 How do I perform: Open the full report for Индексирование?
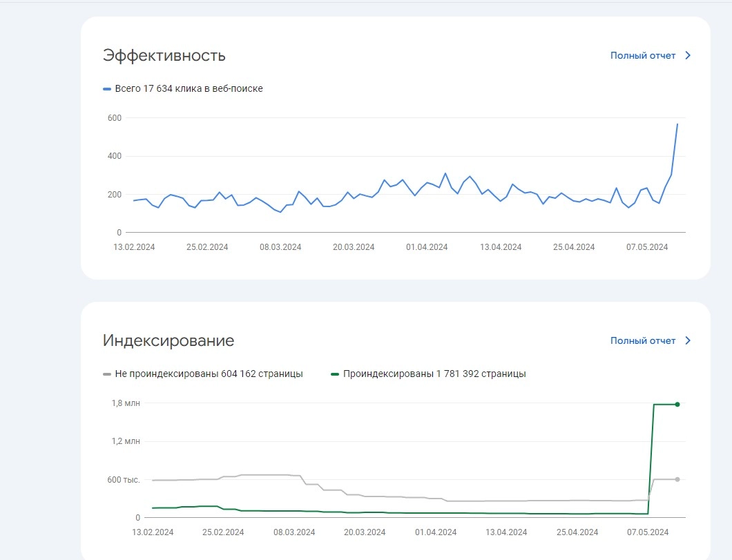click(x=643, y=340)
